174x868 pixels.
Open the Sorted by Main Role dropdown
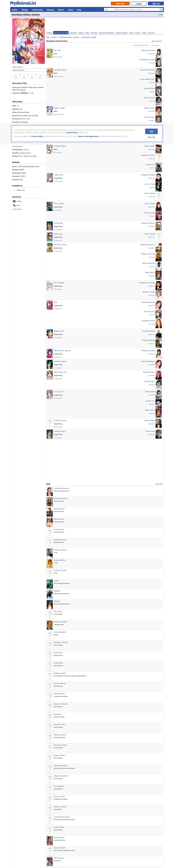pos(141,45)
